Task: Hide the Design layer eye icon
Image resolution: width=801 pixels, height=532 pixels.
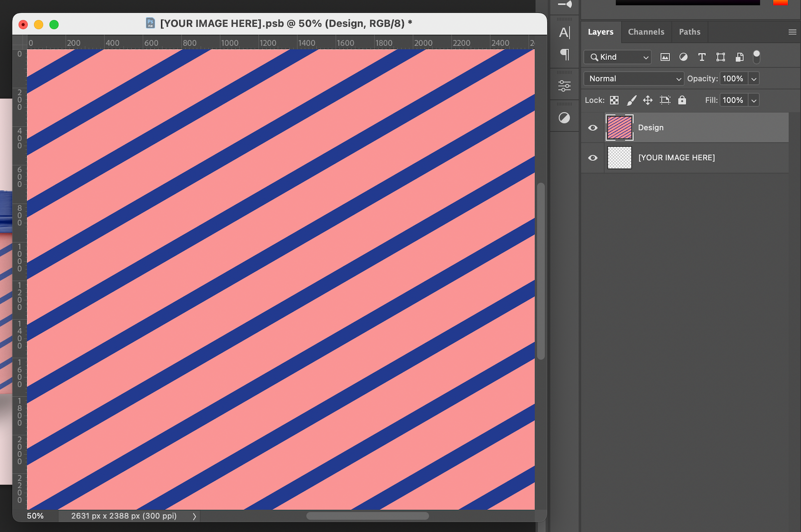Action: [x=593, y=128]
